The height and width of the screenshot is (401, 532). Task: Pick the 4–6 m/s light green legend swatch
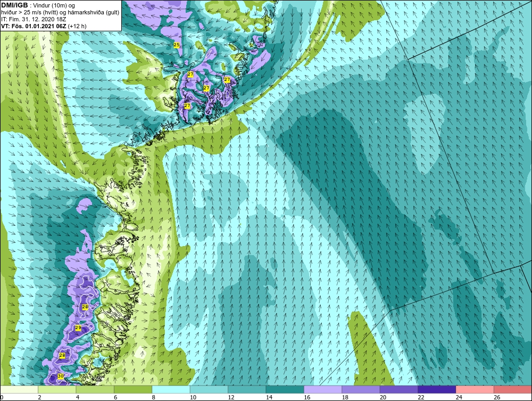95,389
